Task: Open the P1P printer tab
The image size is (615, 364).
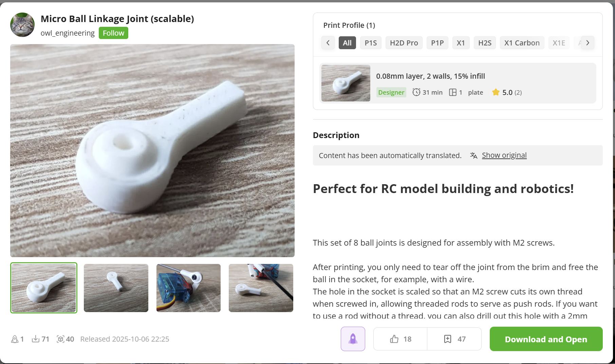Action: pyautogui.click(x=437, y=43)
